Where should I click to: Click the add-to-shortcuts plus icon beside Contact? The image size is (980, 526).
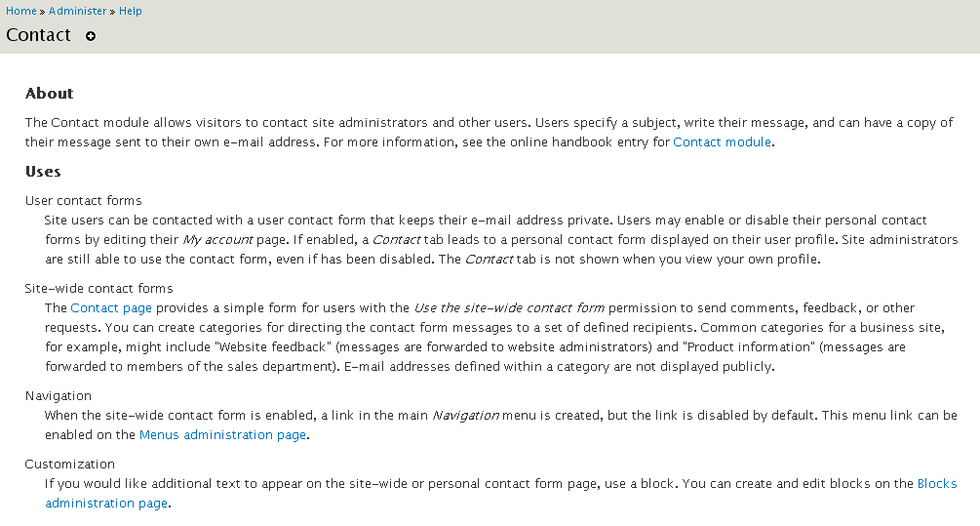point(91,36)
